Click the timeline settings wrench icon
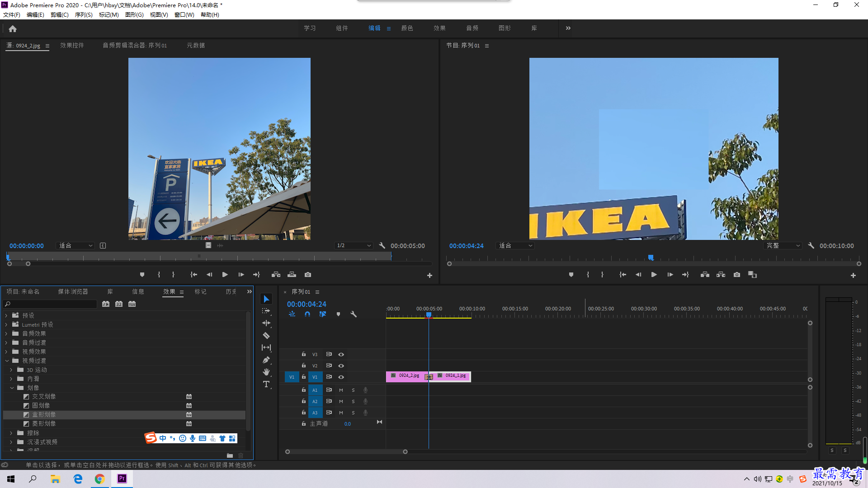 354,314
